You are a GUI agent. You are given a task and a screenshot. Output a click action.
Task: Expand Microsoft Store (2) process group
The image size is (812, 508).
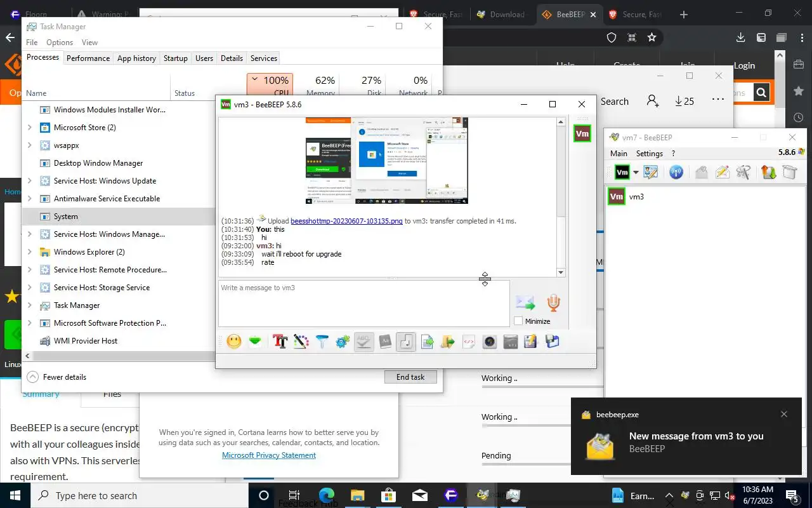[x=29, y=128]
